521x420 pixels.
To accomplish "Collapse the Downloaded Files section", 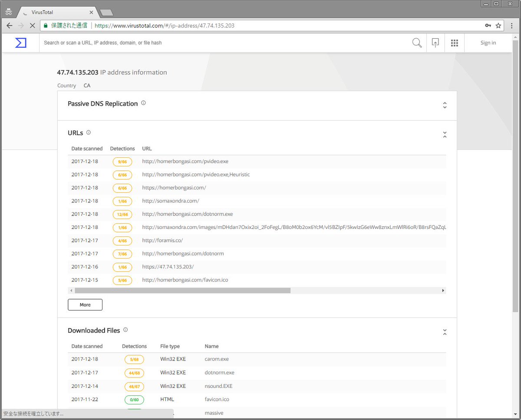I will pos(445,332).
